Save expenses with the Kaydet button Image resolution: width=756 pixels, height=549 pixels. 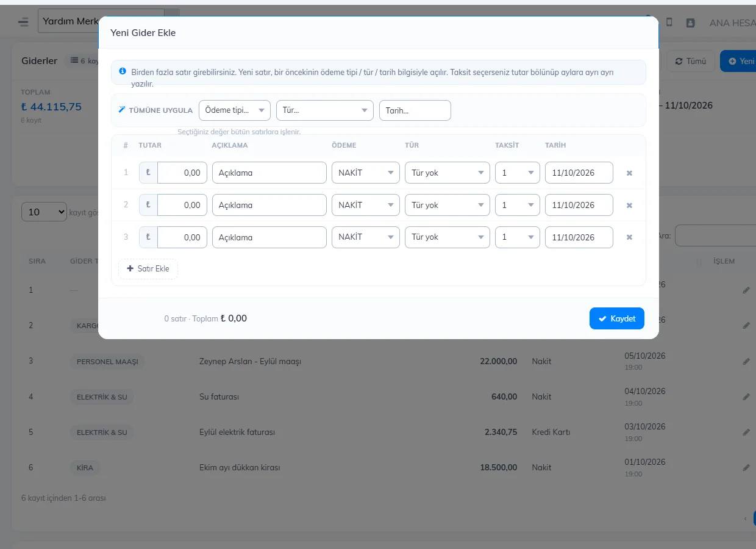tap(617, 318)
